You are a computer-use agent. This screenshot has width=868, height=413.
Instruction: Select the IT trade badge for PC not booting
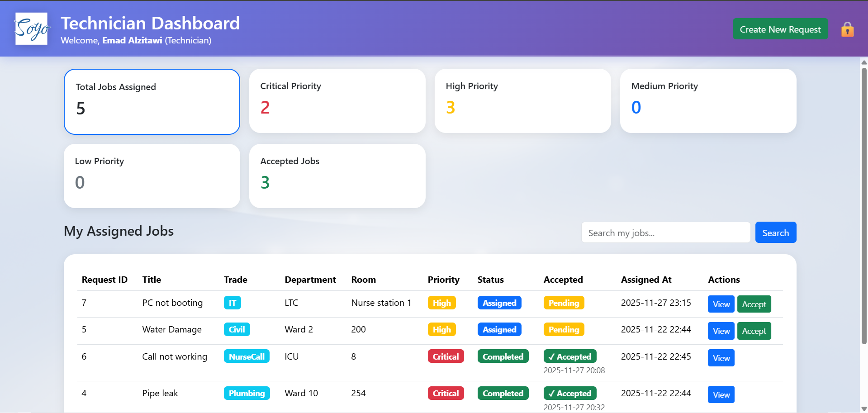point(232,303)
